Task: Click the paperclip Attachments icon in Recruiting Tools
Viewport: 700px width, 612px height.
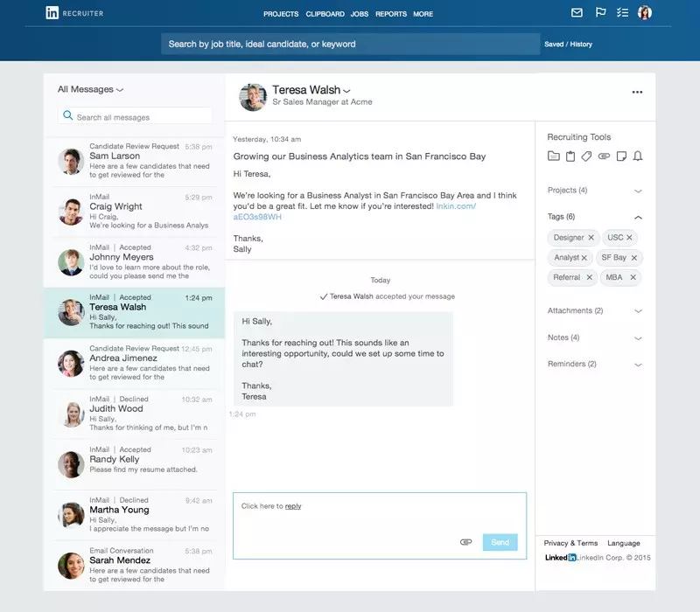Action: (x=604, y=156)
